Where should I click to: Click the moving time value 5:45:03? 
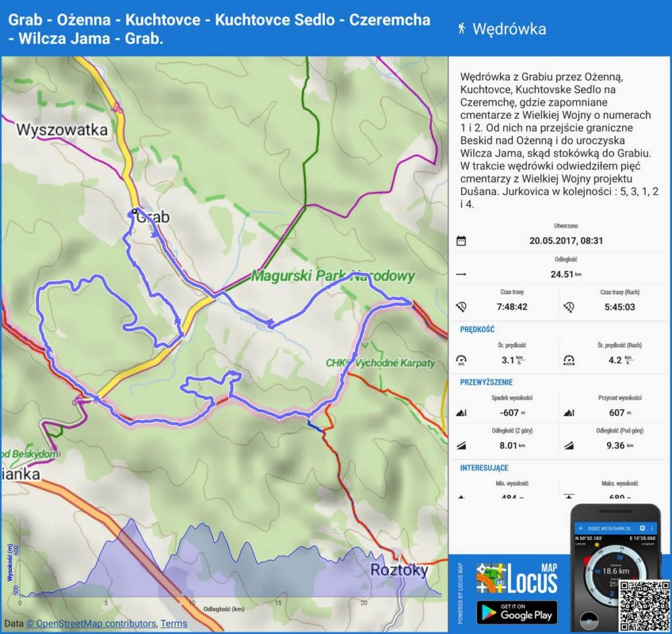point(619,307)
